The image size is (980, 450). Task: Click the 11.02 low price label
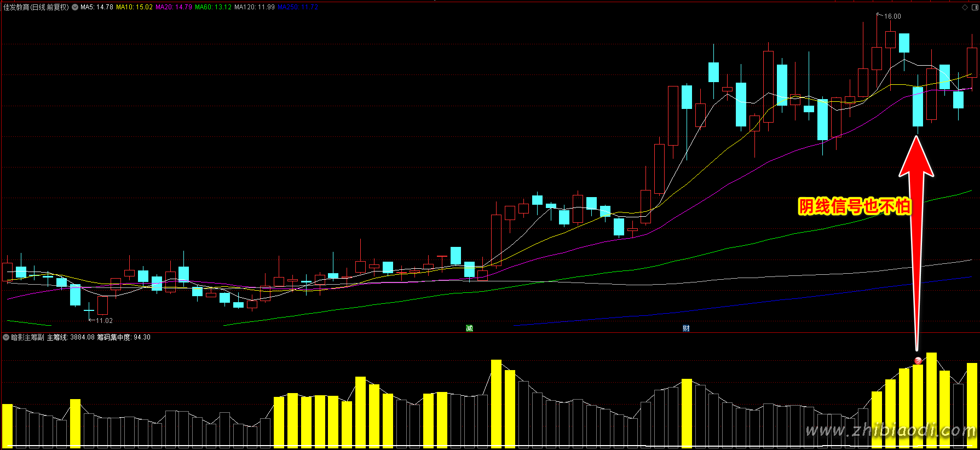104,321
